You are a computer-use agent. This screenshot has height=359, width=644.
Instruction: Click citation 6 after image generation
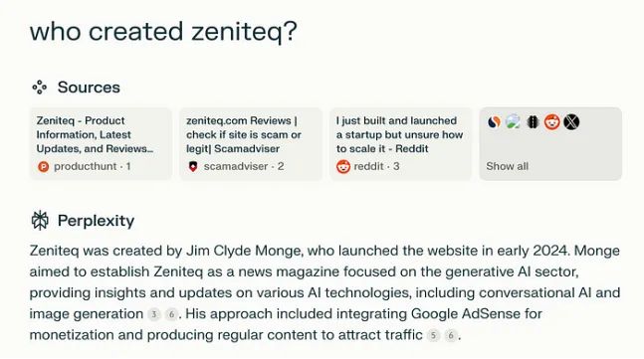pos(171,314)
